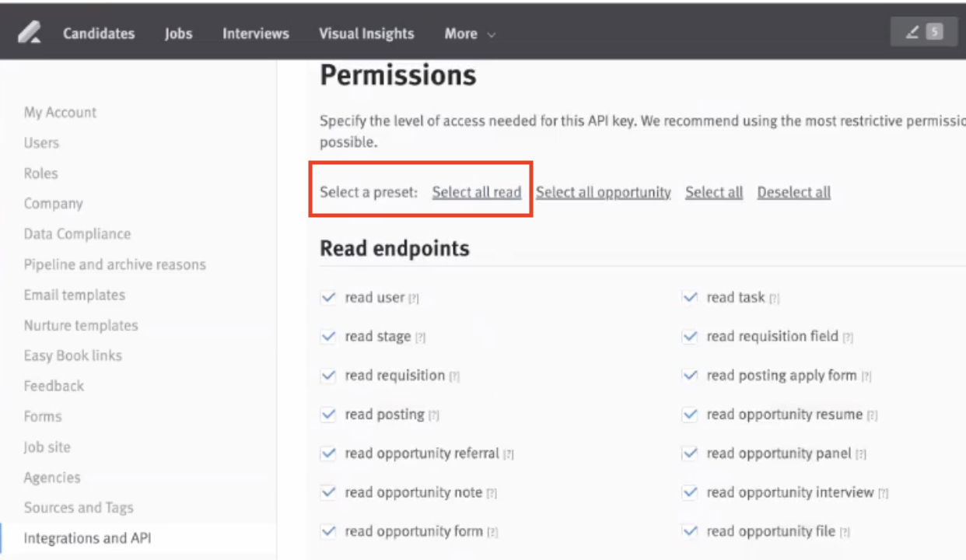Image resolution: width=966 pixels, height=560 pixels.
Task: Choose Select all opportunity preset
Action: click(603, 192)
